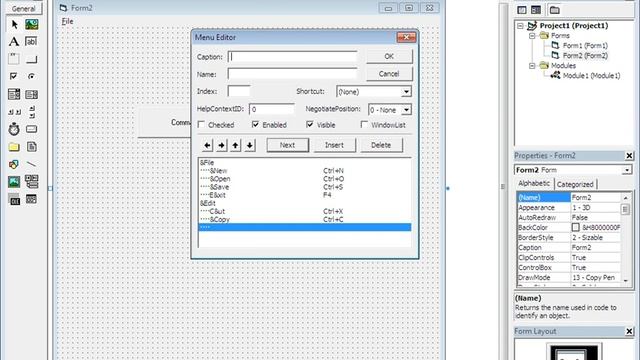Select the PictureBox control tool
This screenshot has height=360, width=640.
[31, 24]
